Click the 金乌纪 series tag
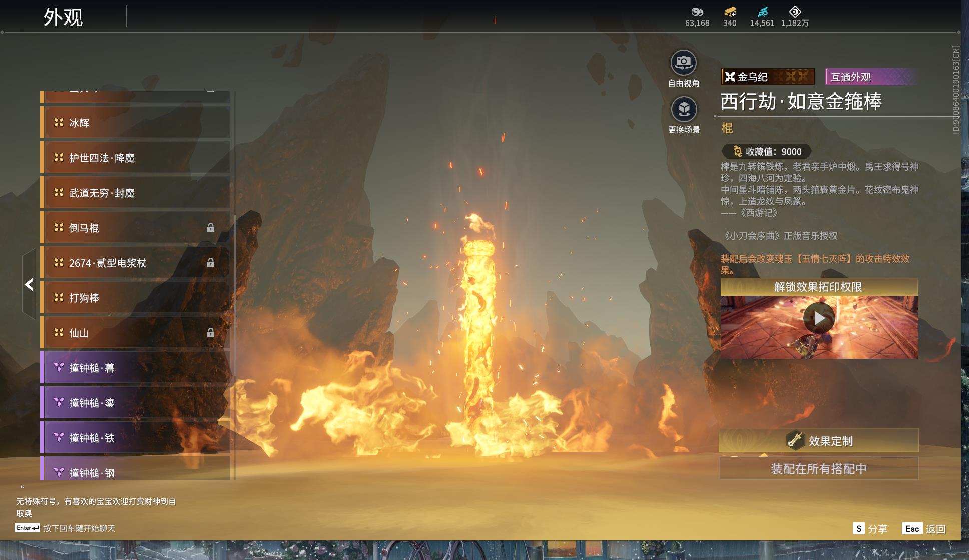 768,77
